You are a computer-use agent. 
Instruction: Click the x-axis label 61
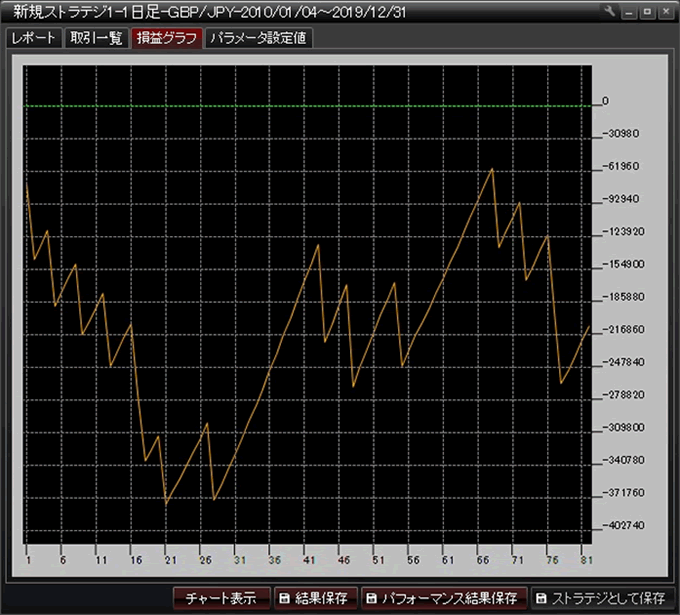[x=448, y=560]
